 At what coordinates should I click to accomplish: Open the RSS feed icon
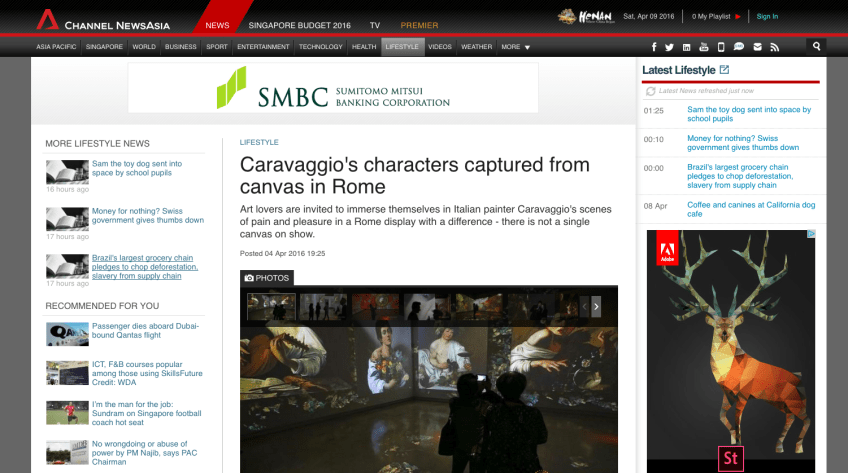[x=774, y=47]
